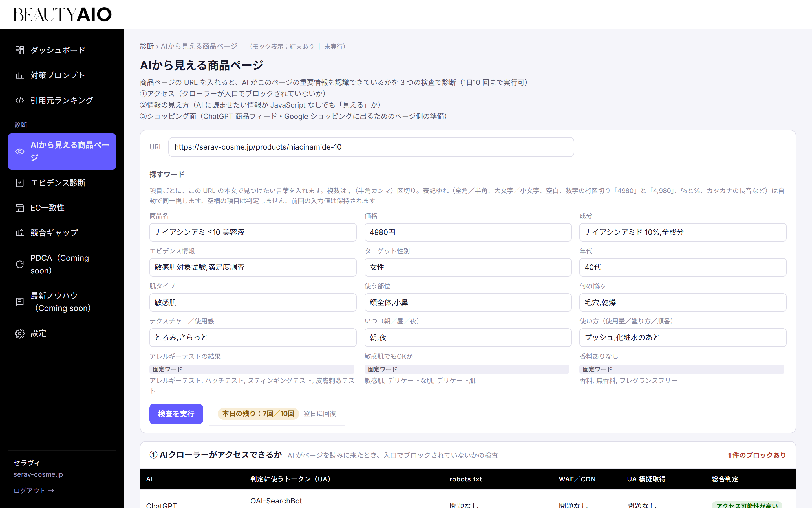Screen dimensions: 812x508
Task: Click the 使う部位 input field
Action: [468, 302]
